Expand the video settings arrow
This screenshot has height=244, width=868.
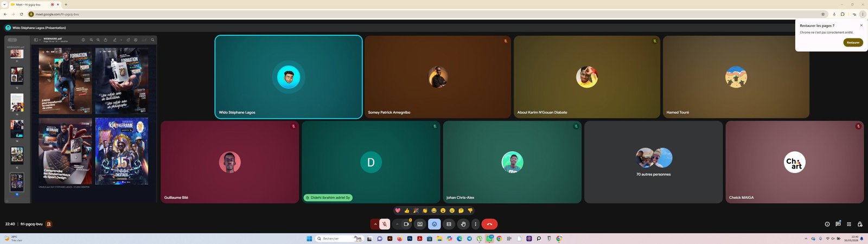coord(397,224)
